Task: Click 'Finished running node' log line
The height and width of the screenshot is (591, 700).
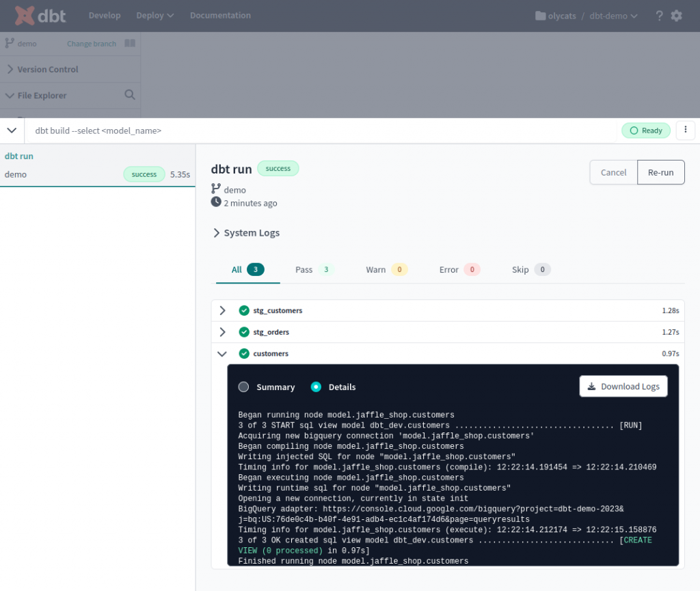Action: 353,561
